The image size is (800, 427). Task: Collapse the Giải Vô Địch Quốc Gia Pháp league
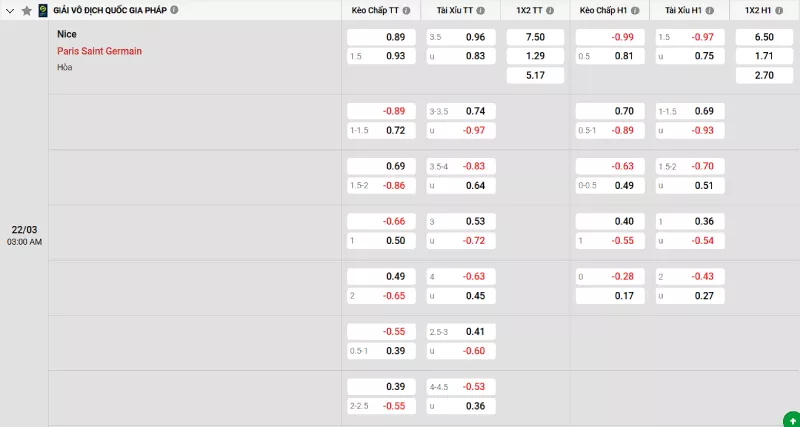(11, 10)
